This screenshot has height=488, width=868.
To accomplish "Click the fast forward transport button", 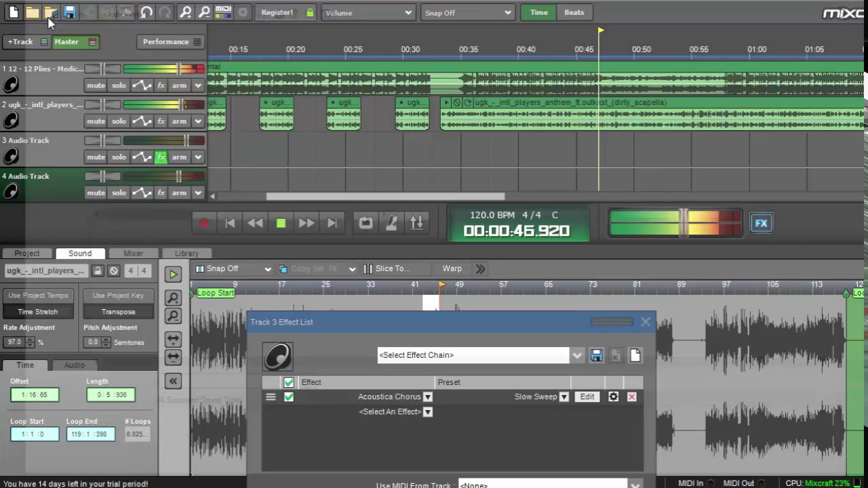I will click(x=306, y=223).
